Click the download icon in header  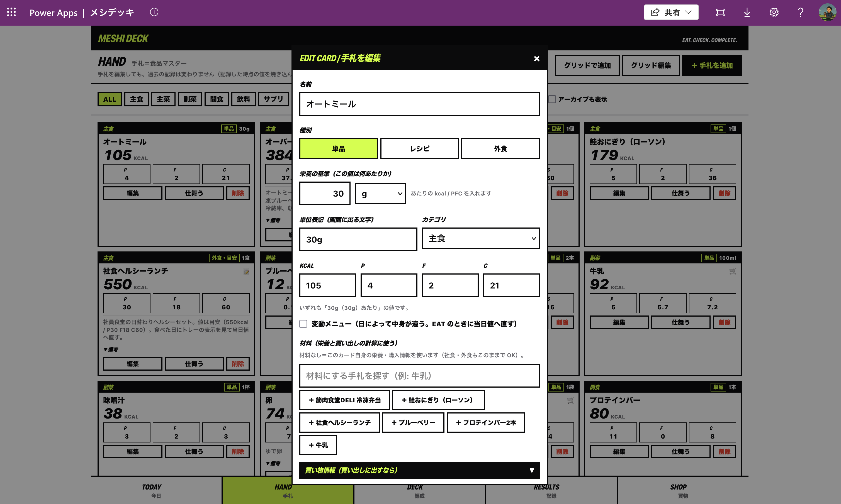[747, 12]
